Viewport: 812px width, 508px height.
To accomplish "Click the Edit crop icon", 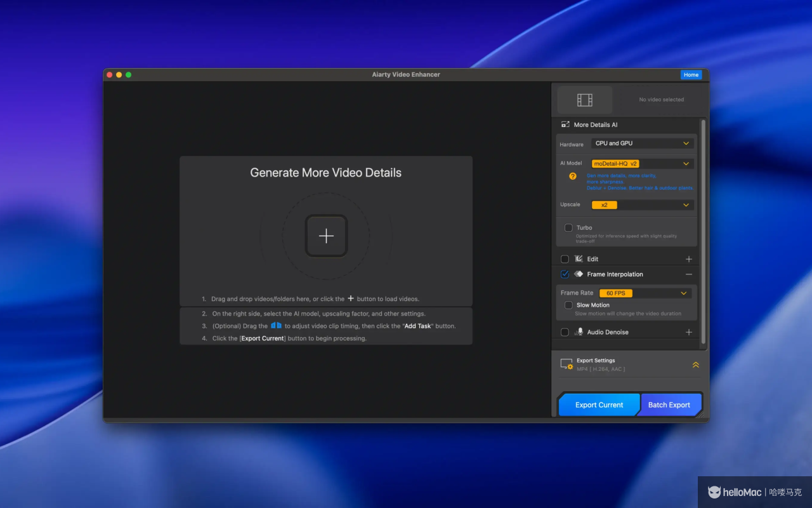I will 579,259.
